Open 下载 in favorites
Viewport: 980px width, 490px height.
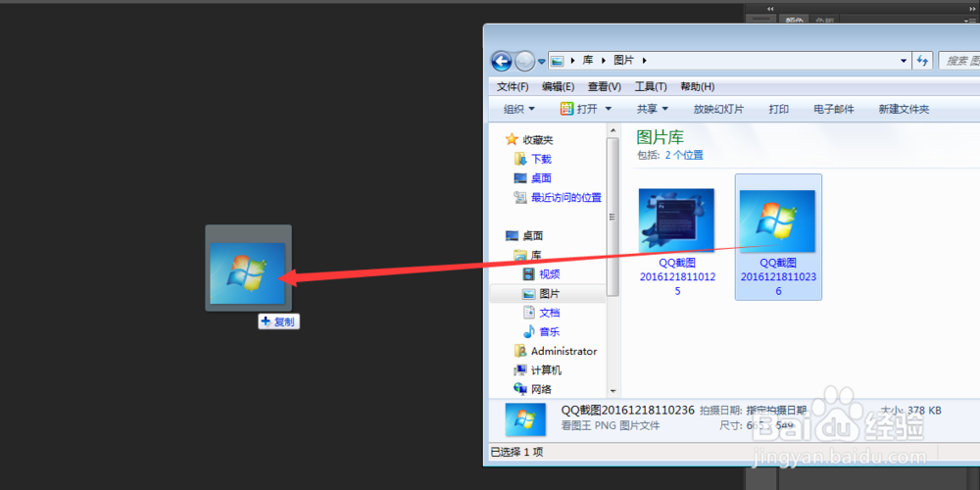(x=541, y=159)
